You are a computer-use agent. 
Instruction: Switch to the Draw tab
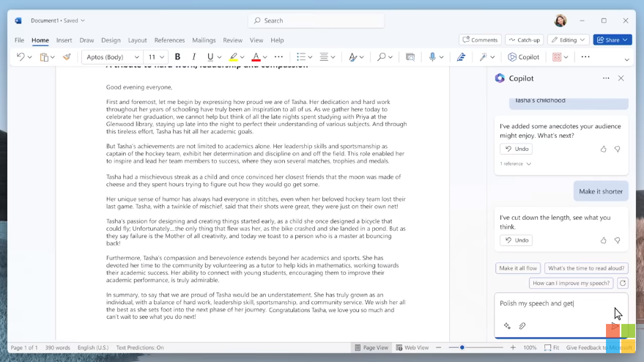pos(86,40)
